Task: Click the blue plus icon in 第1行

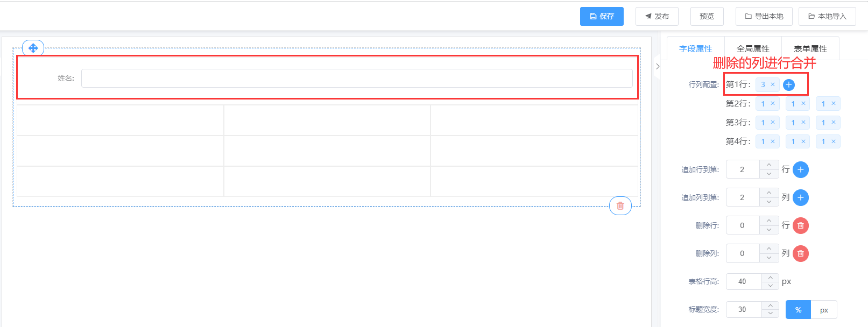Action: pyautogui.click(x=789, y=84)
